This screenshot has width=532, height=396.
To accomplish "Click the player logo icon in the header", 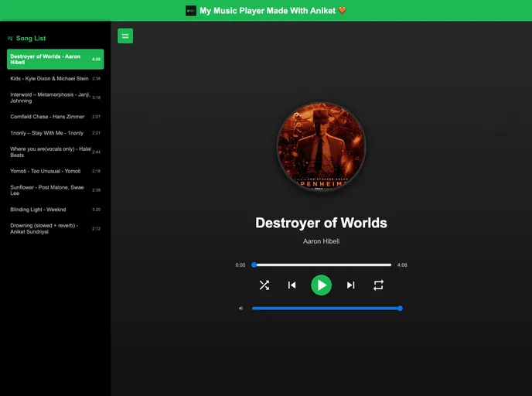I will click(x=191, y=11).
